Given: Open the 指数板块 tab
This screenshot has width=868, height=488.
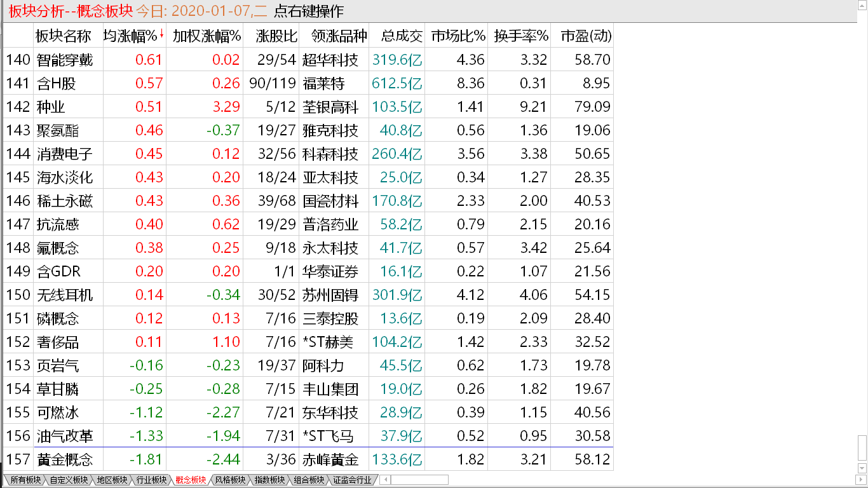Looking at the screenshot, I should tap(269, 480).
